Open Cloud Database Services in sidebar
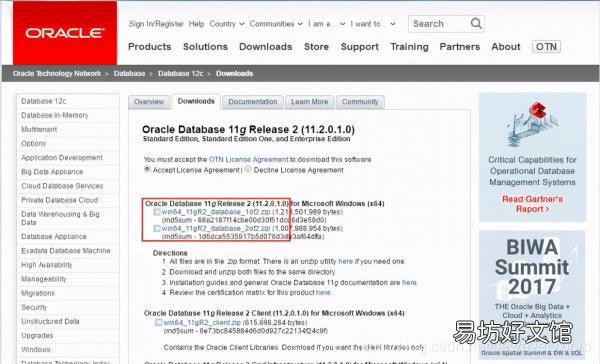This screenshot has width=600, height=364. tap(62, 186)
